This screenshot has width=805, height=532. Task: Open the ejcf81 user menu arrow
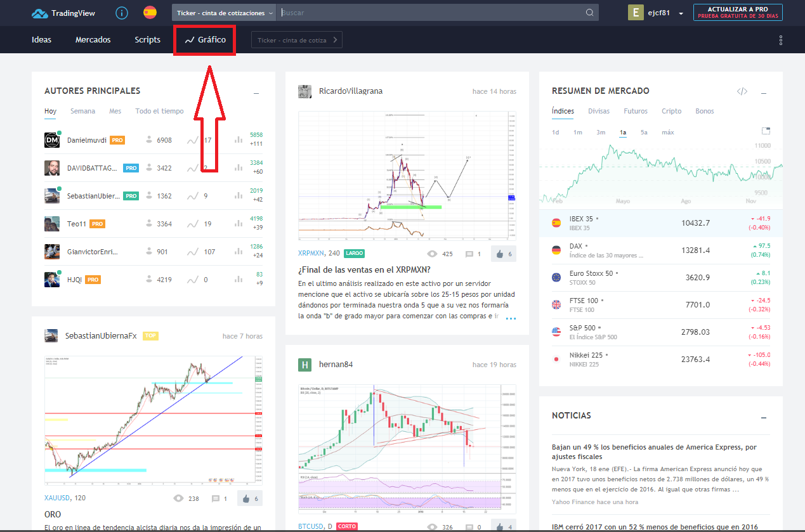click(x=681, y=13)
